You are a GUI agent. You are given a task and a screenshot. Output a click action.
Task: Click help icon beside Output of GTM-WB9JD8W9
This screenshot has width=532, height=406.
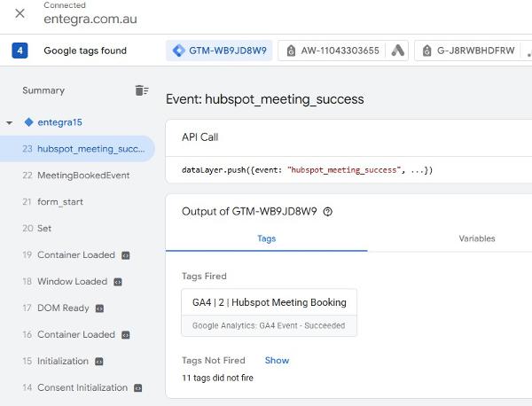tap(328, 212)
